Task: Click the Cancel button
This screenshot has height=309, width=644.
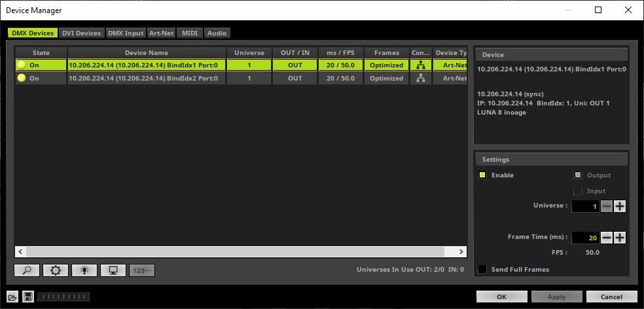Action: [611, 297]
